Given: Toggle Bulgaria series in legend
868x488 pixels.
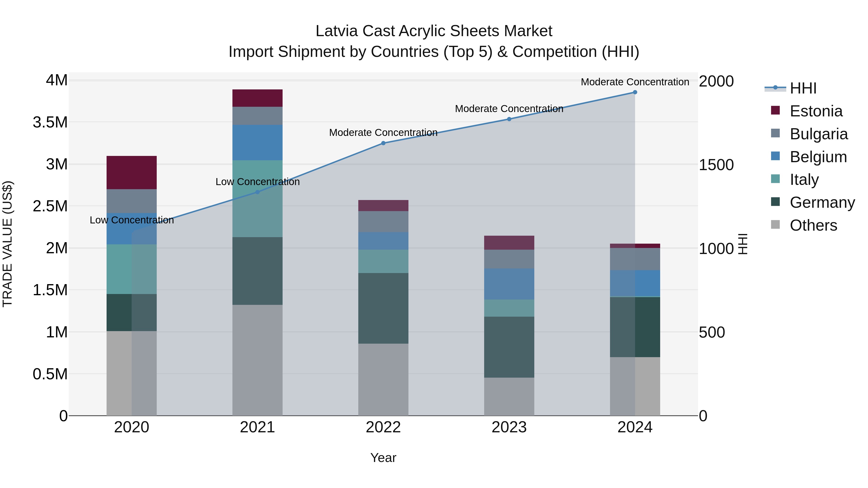Looking at the screenshot, I should click(809, 134).
